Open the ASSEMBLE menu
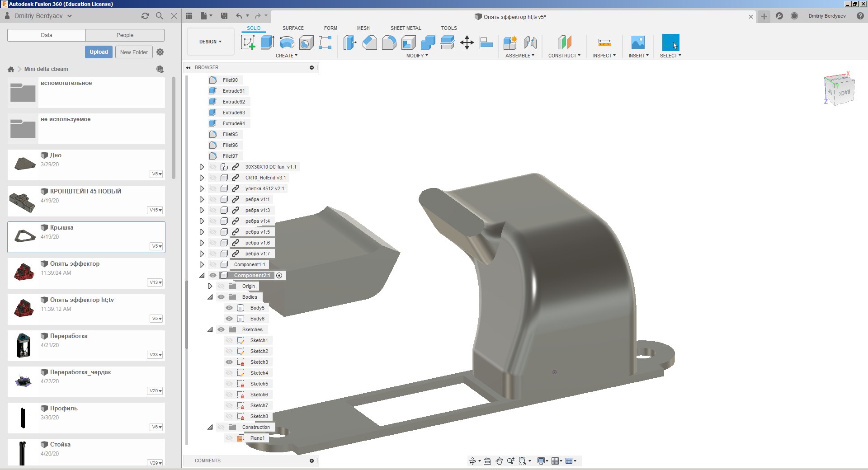 click(x=519, y=56)
